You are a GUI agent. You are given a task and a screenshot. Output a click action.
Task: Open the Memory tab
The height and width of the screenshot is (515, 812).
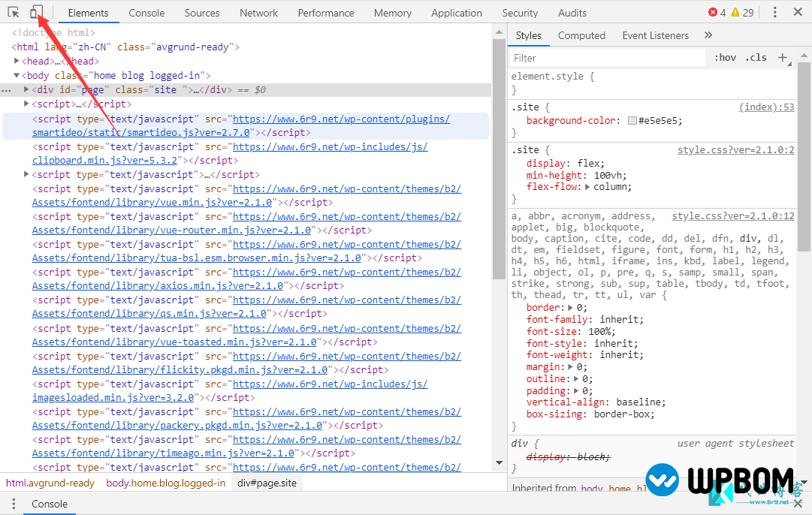point(393,13)
